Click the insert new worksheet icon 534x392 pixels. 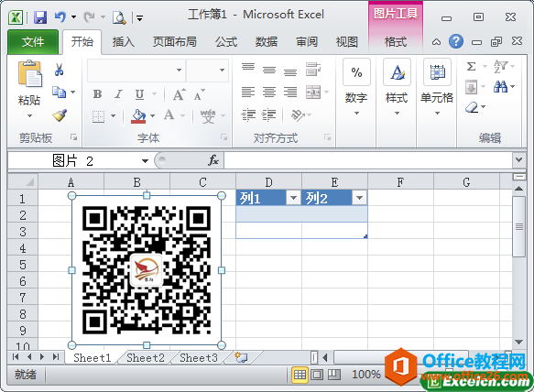click(x=241, y=357)
